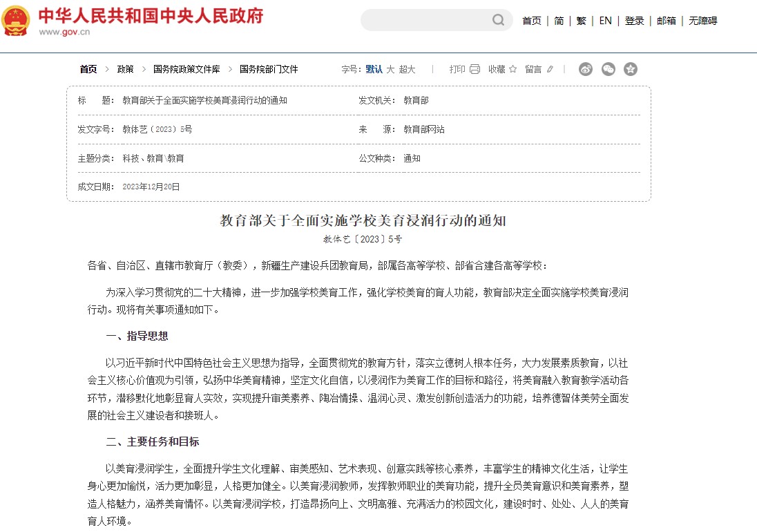Switch the site to EN
Image resolution: width=757 pixels, height=532 pixels.
pos(605,21)
